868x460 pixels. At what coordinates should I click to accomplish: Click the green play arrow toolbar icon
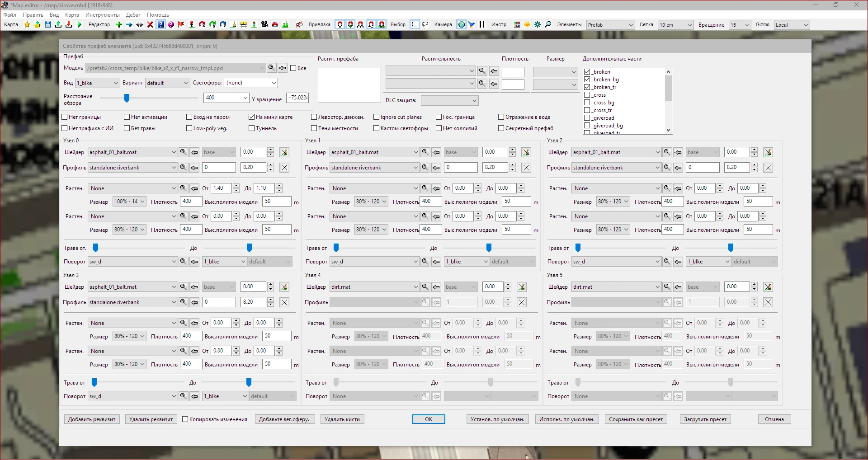tap(79, 24)
